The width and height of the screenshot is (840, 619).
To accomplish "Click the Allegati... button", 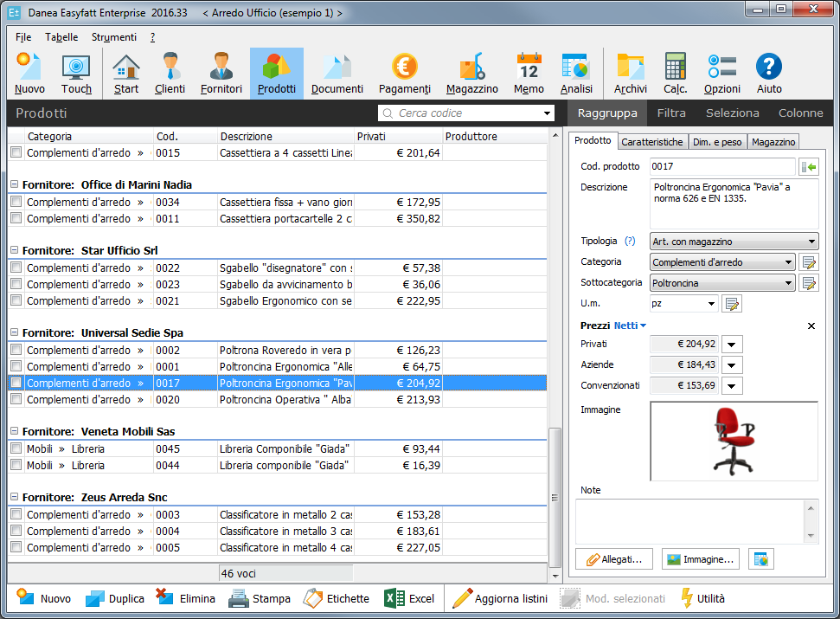I will (x=613, y=559).
